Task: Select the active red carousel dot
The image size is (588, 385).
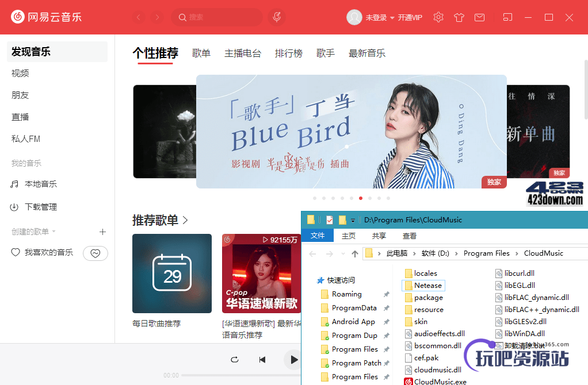Action: (x=361, y=198)
